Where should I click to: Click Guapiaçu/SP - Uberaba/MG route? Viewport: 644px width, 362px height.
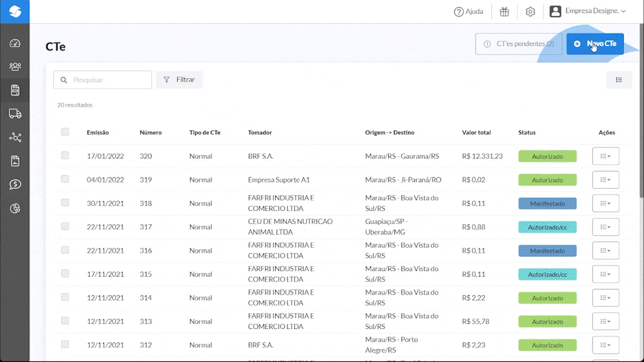point(386,227)
